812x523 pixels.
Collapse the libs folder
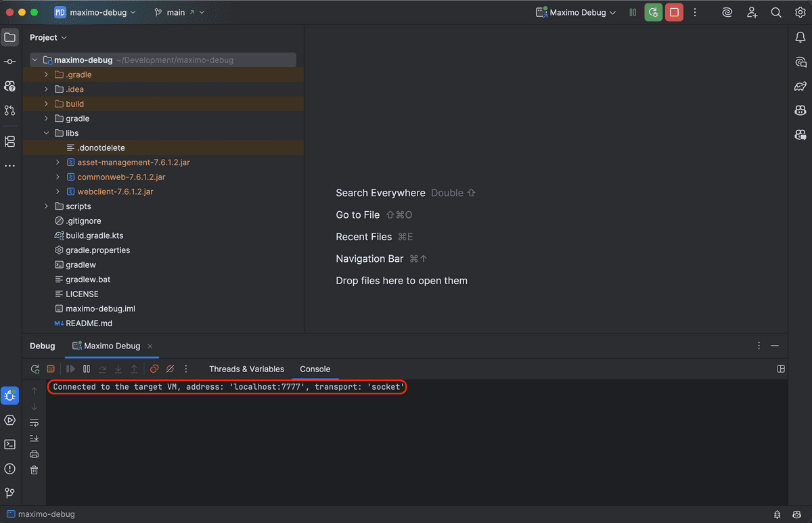pyautogui.click(x=46, y=133)
